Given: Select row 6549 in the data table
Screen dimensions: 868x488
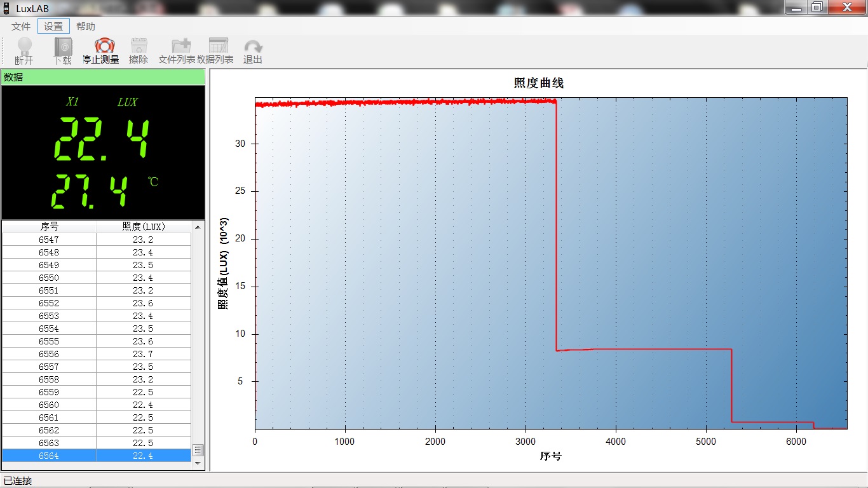Looking at the screenshot, I should 97,265.
